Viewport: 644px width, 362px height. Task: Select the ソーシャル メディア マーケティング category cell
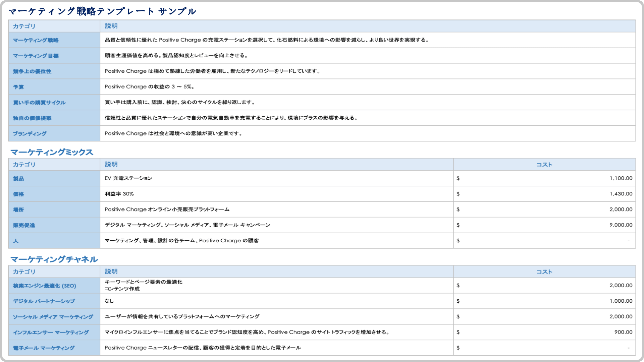54,317
